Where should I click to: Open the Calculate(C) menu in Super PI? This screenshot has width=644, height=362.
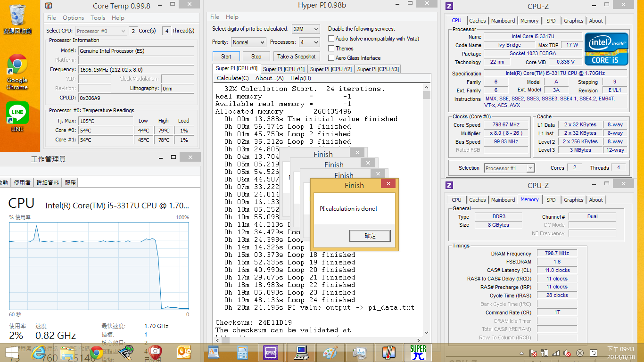coord(233,78)
